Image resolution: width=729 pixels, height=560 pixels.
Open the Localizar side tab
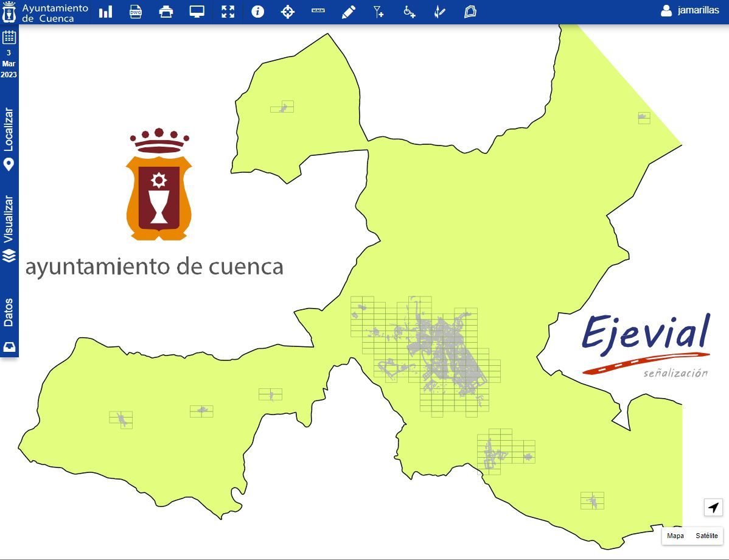(9, 129)
